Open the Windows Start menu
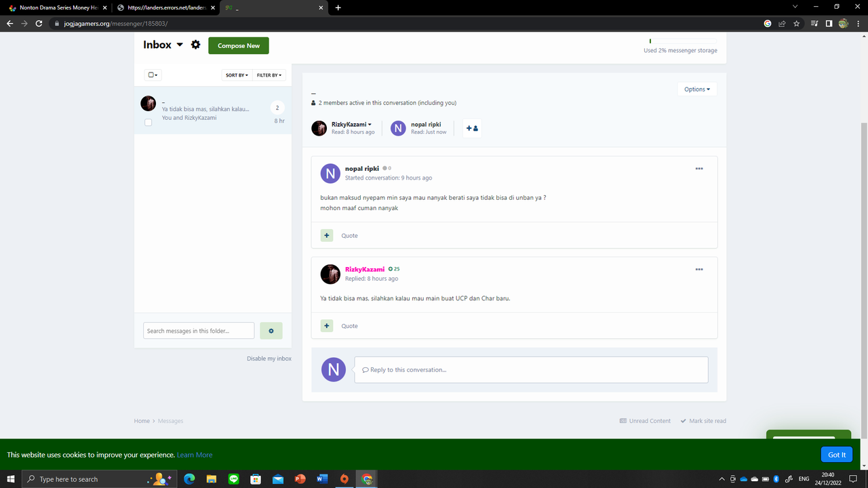 coord(11,479)
